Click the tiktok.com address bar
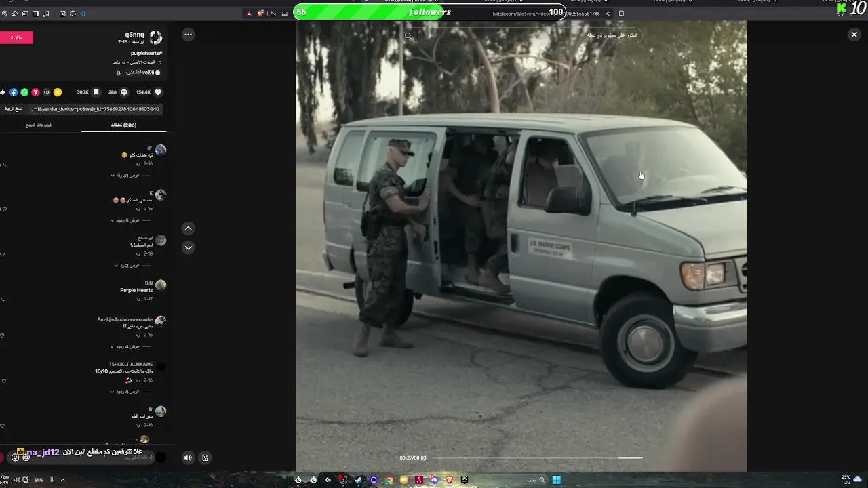 tap(546, 14)
